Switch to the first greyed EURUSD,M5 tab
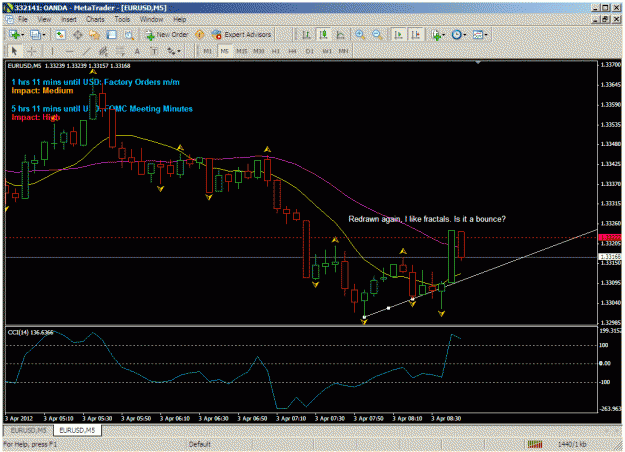The image size is (625, 452). pos(28,430)
